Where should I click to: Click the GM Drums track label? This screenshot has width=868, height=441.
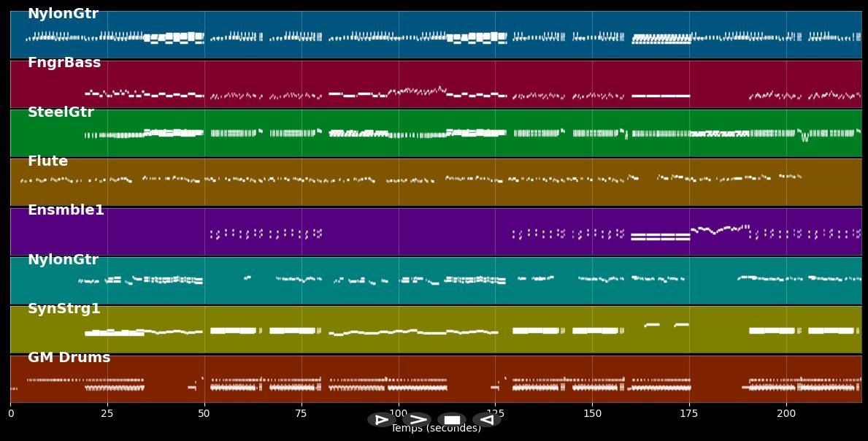click(69, 358)
